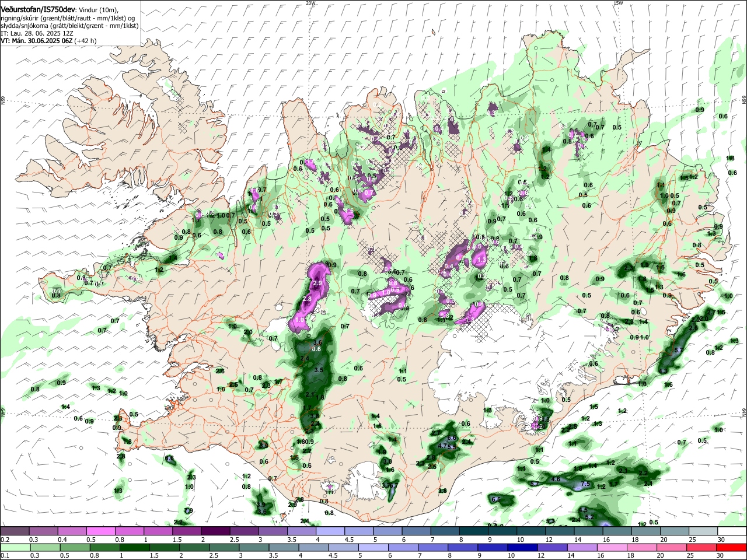Click the '6.5' precipitation value off south coast
This screenshot has width=747, height=560.
coord(496,499)
